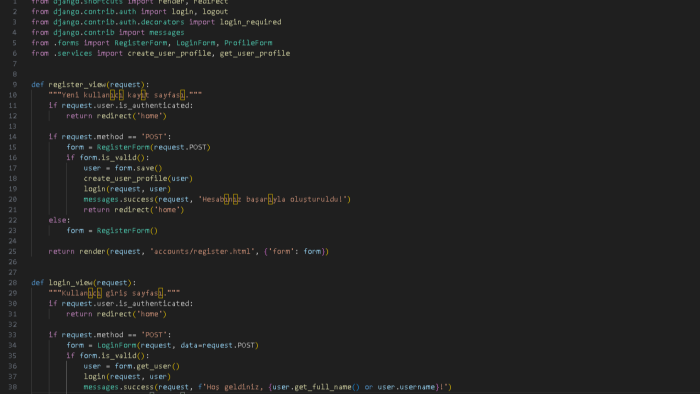Click RegisterForm(request.POST) on line 15
The image size is (700, 394).
click(x=154, y=147)
